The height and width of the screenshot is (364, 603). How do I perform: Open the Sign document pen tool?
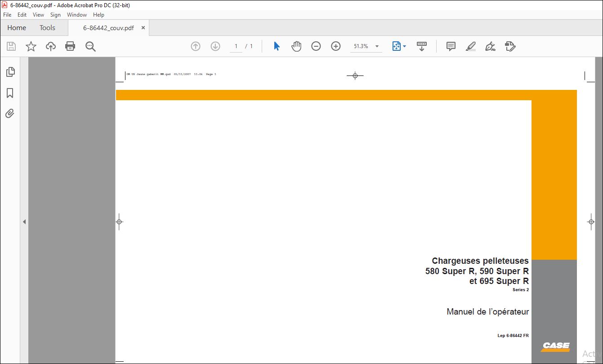click(491, 46)
